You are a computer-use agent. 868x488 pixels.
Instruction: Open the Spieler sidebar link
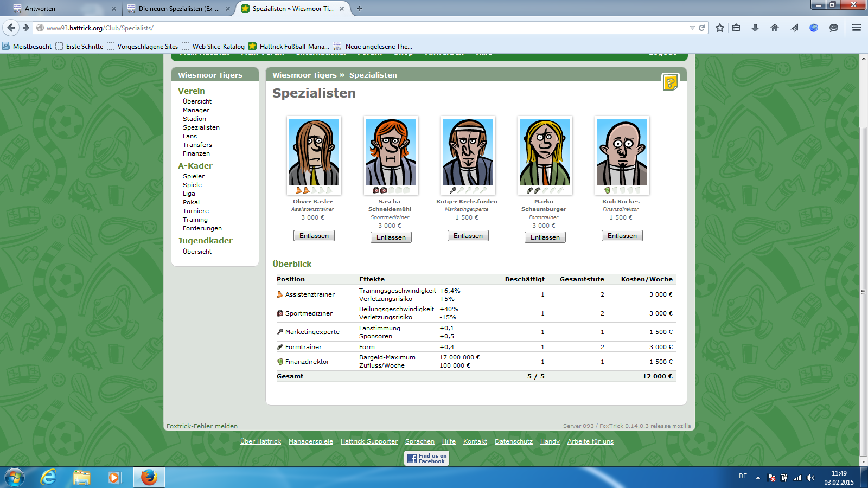pyautogui.click(x=194, y=176)
